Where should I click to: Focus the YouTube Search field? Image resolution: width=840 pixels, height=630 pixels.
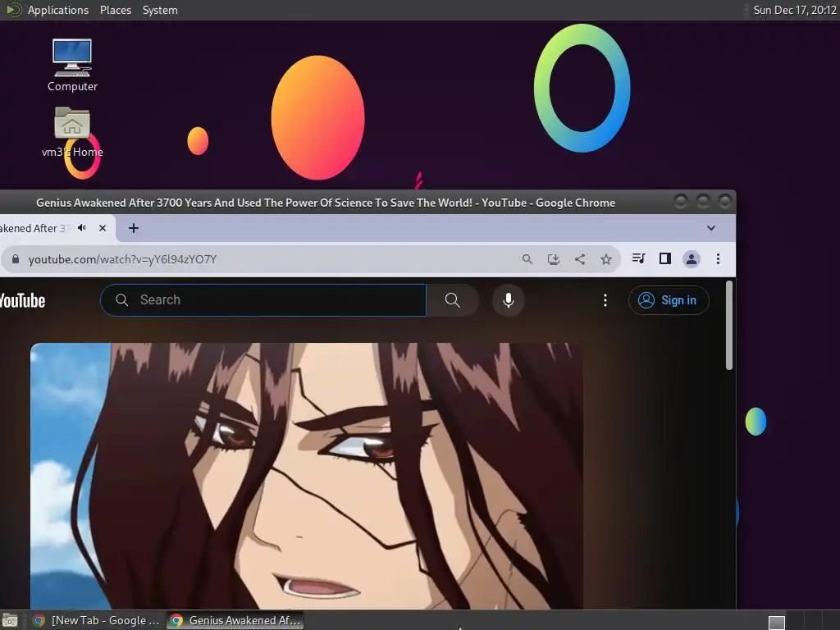pos(263,300)
